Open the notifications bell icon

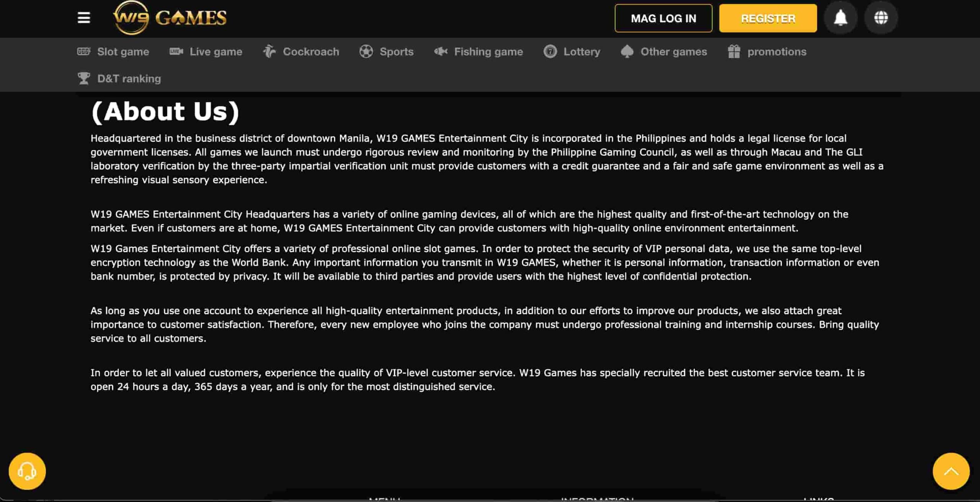(x=840, y=18)
